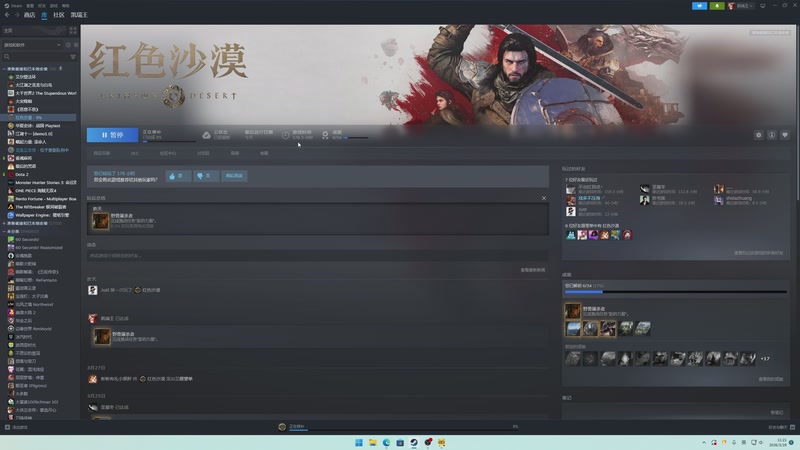
Task: Click the thumbs down 否 button
Action: point(206,176)
